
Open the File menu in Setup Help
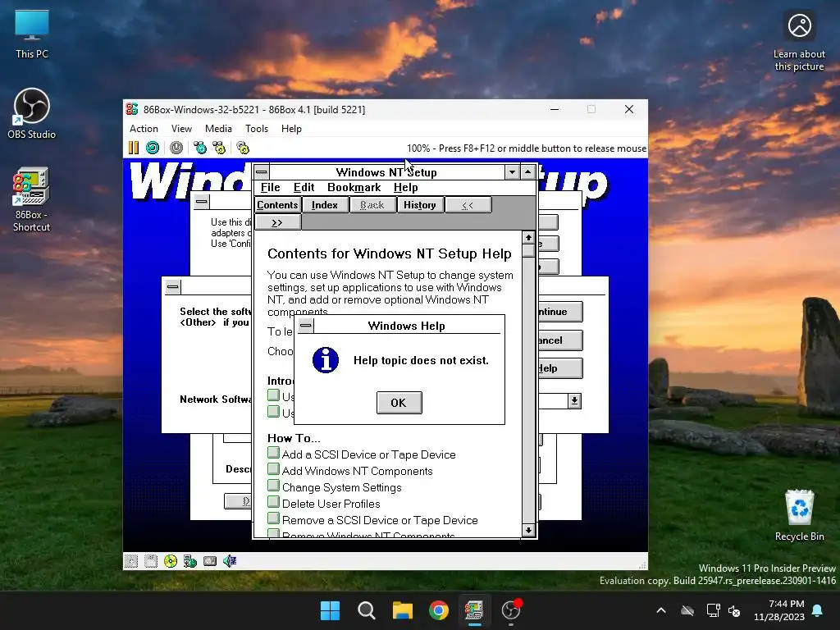click(270, 188)
